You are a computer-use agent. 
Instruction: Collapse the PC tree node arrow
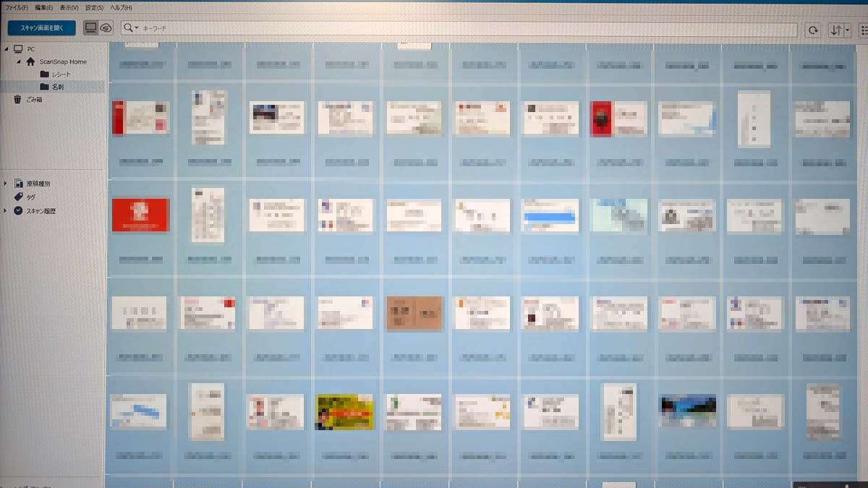tap(7, 49)
